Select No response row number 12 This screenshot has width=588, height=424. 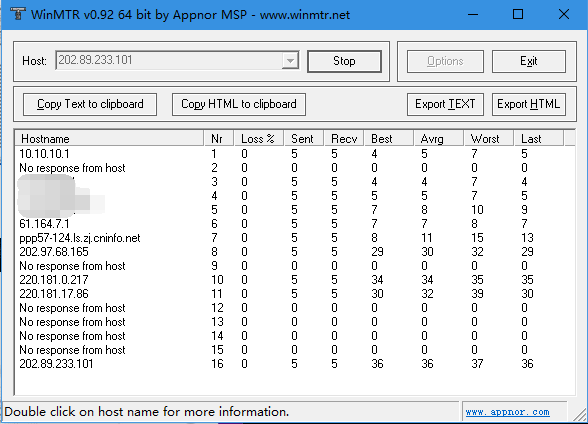click(x=294, y=308)
